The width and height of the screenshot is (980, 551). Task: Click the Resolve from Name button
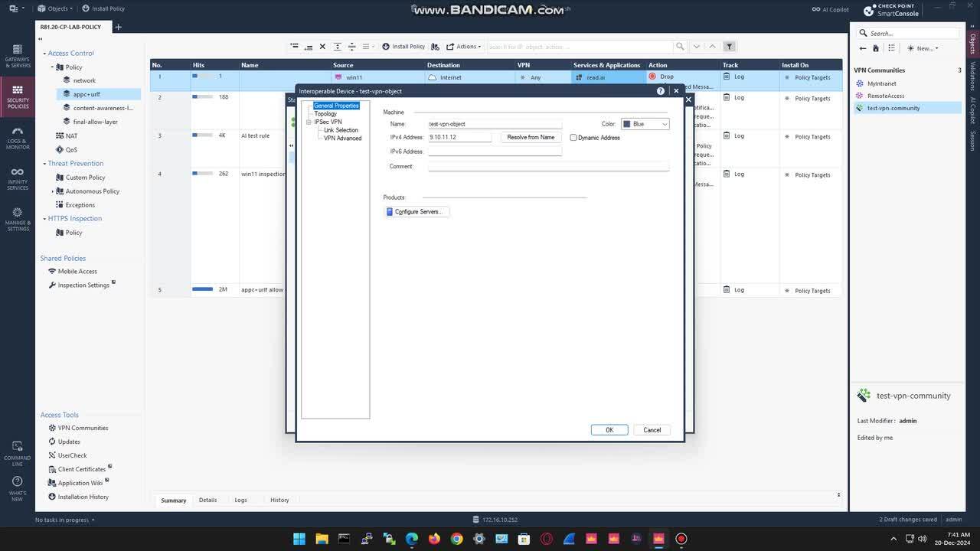click(x=530, y=137)
